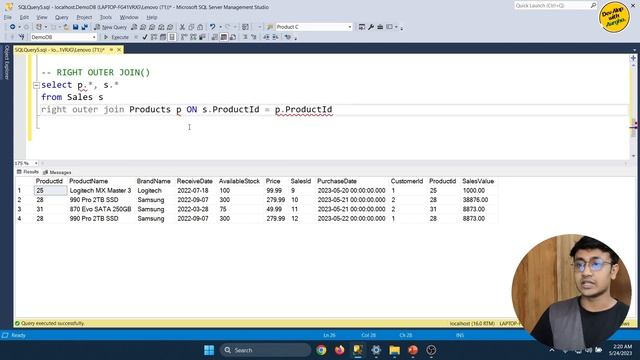Open the Help menu
This screenshot has width=640, height=360.
(152, 17)
